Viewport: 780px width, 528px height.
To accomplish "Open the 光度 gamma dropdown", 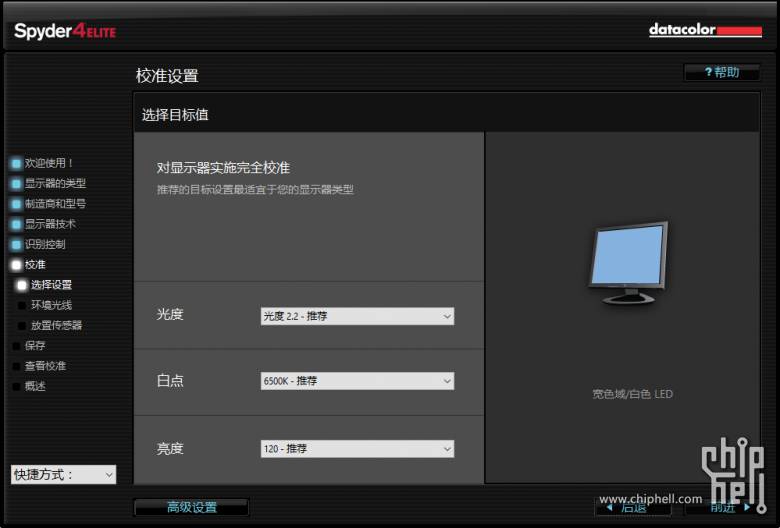I will coord(357,316).
